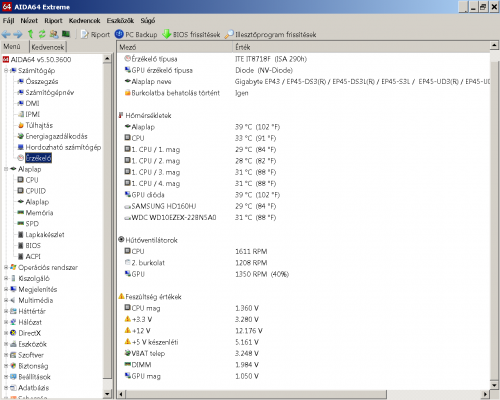Expand the Hálózat node

click(x=6, y=322)
